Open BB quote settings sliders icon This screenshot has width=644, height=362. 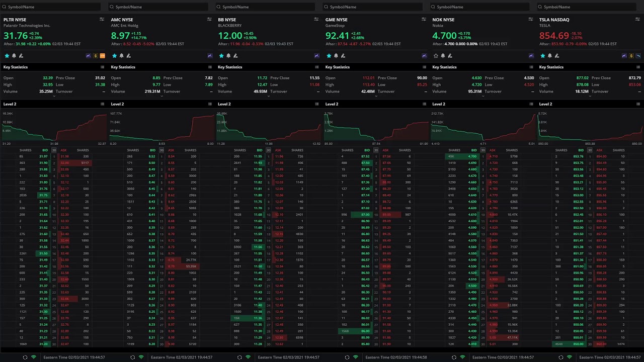pos(316,19)
